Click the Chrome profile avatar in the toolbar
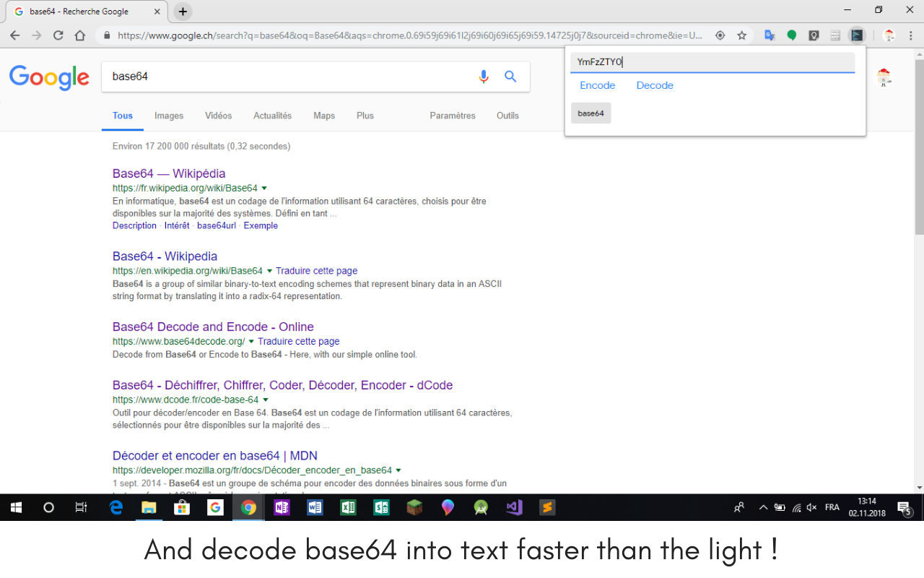924x578 pixels. coord(889,35)
